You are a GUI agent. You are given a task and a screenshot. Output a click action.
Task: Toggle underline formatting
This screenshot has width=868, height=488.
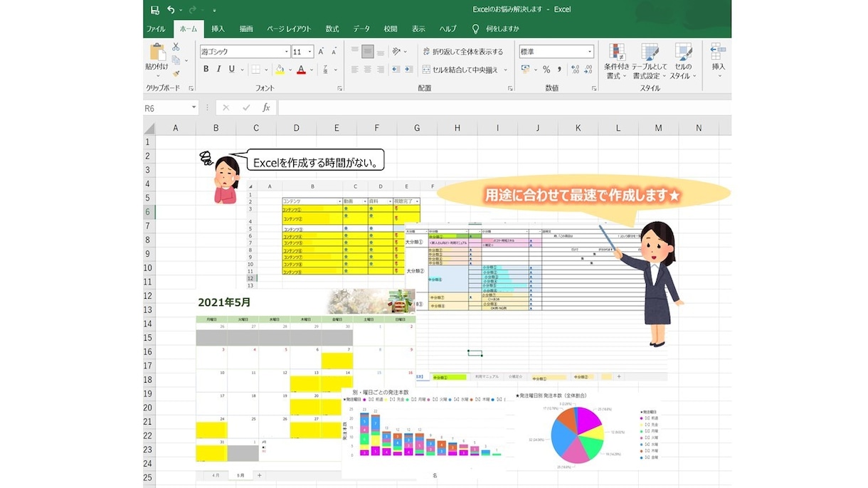232,70
